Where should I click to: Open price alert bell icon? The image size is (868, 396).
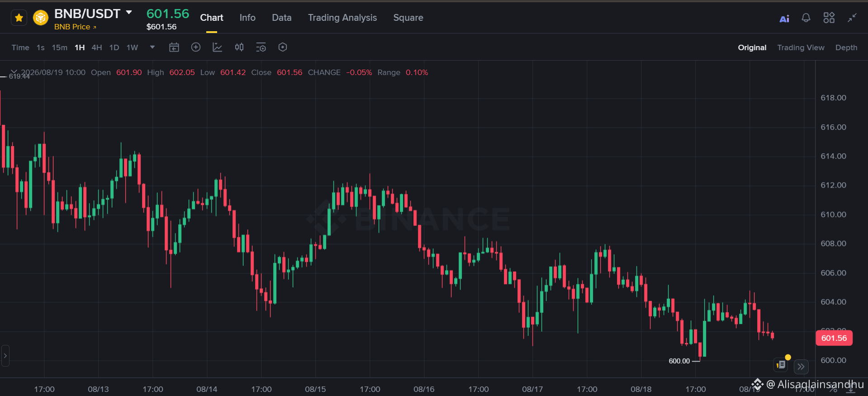[x=806, y=18]
